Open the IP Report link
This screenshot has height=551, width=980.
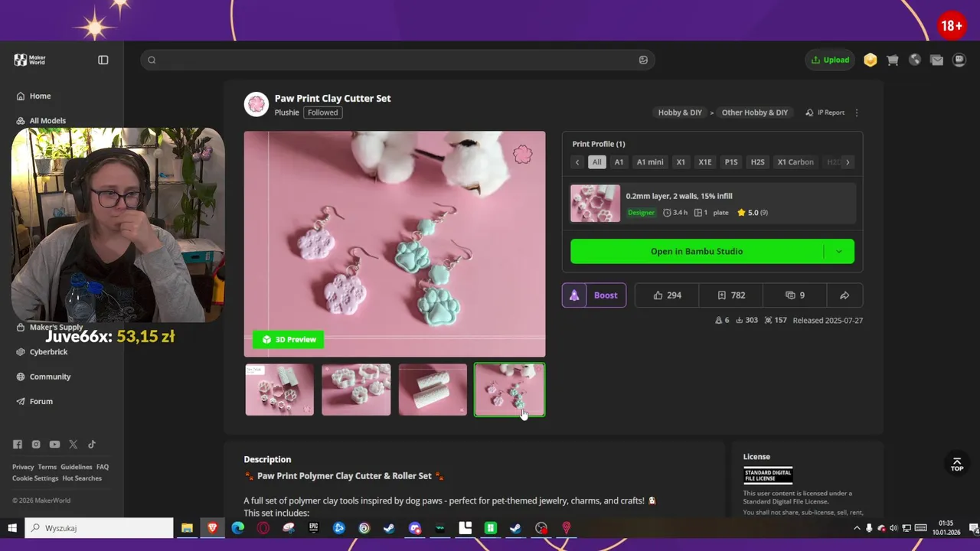click(x=825, y=112)
